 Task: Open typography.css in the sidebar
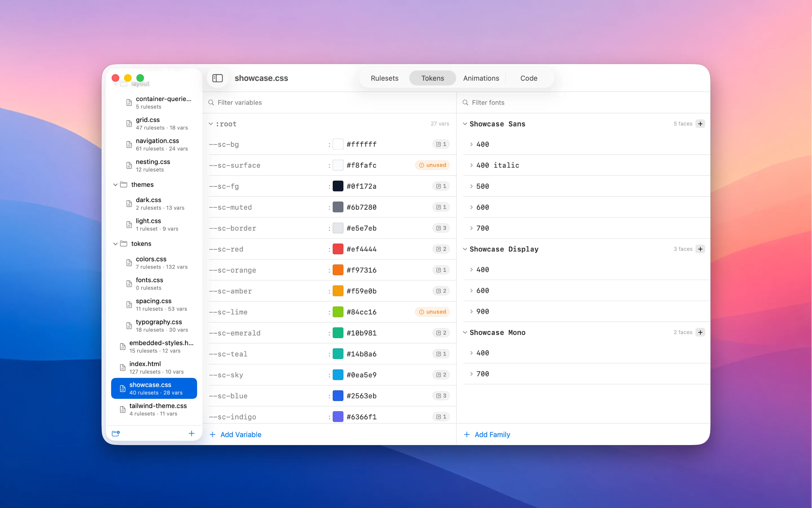pyautogui.click(x=154, y=326)
